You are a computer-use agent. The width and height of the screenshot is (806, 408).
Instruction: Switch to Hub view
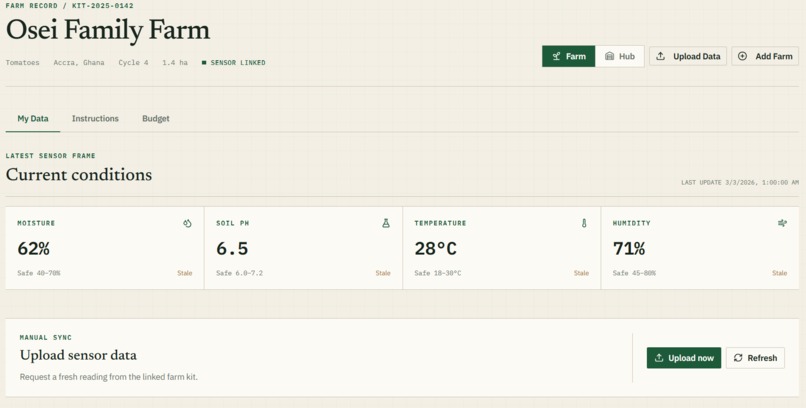point(619,57)
